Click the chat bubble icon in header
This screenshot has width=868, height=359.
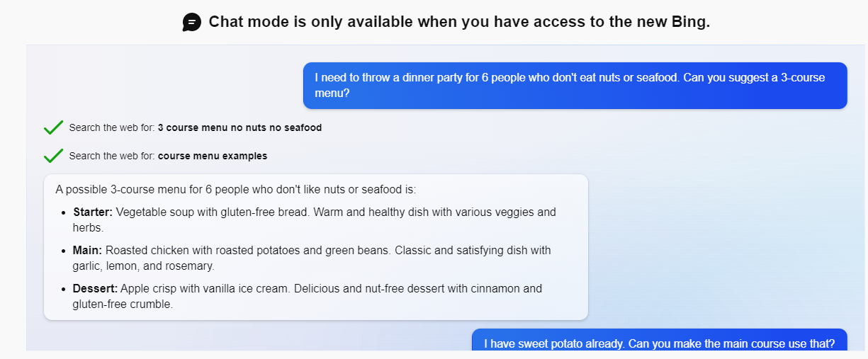point(191,23)
